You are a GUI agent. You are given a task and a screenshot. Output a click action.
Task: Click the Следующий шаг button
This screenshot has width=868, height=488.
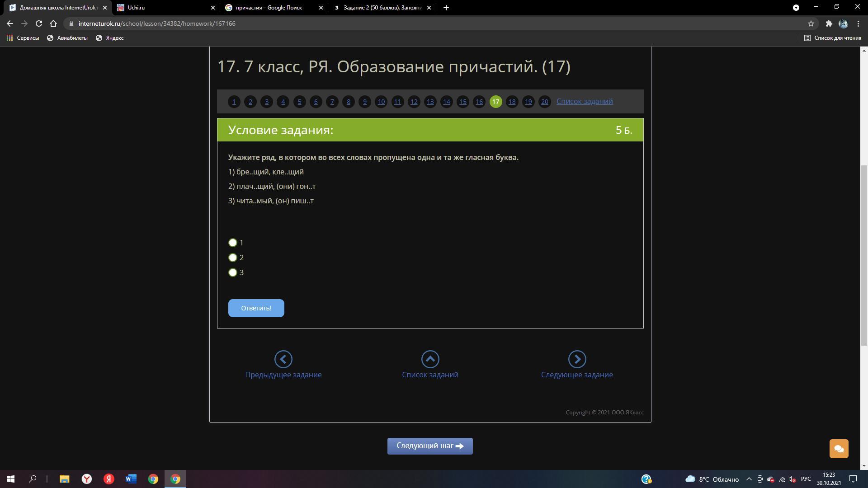429,446
